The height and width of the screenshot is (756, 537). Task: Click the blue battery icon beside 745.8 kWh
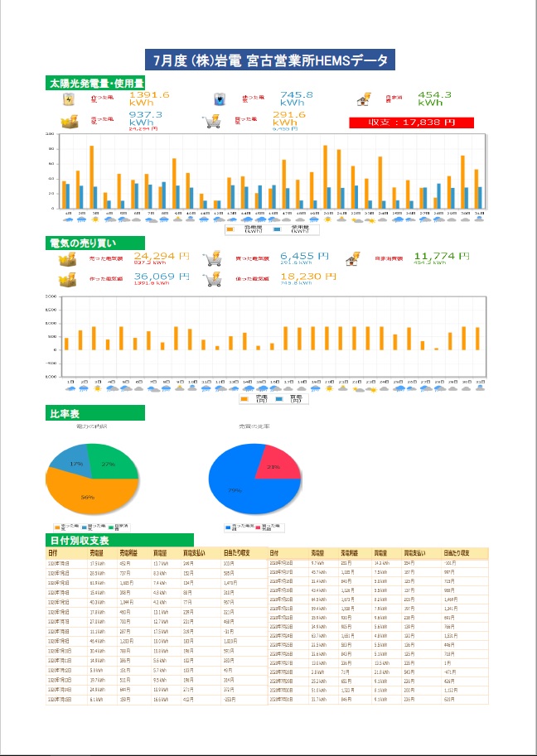tap(220, 99)
